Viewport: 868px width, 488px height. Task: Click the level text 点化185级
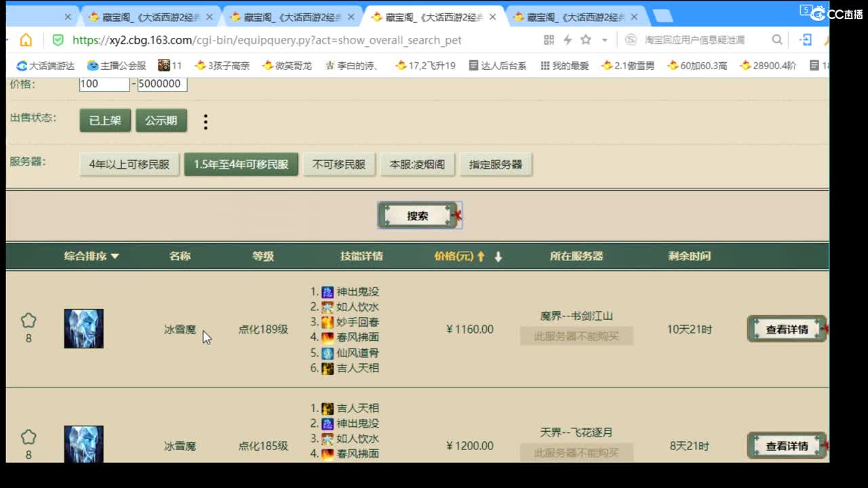click(263, 446)
